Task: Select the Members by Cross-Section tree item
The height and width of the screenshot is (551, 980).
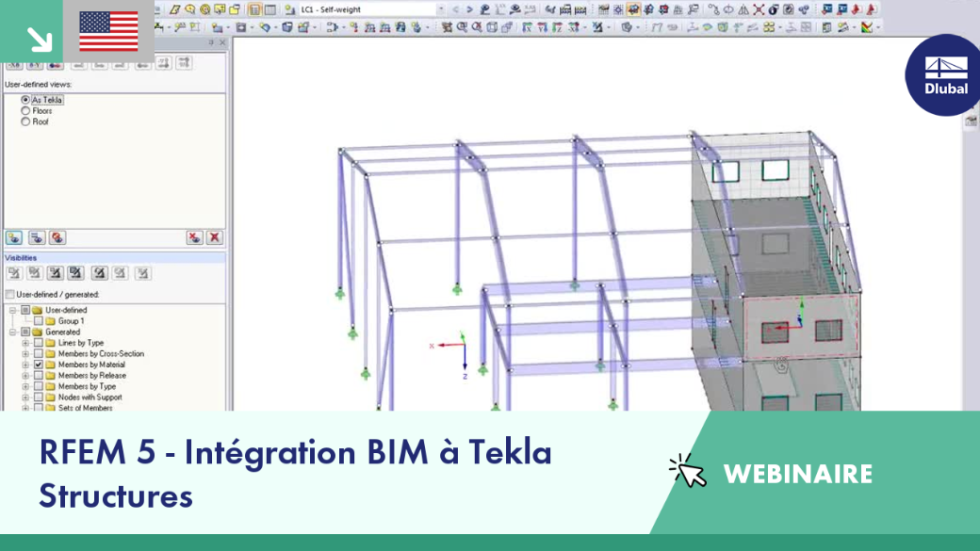Action: [x=101, y=353]
